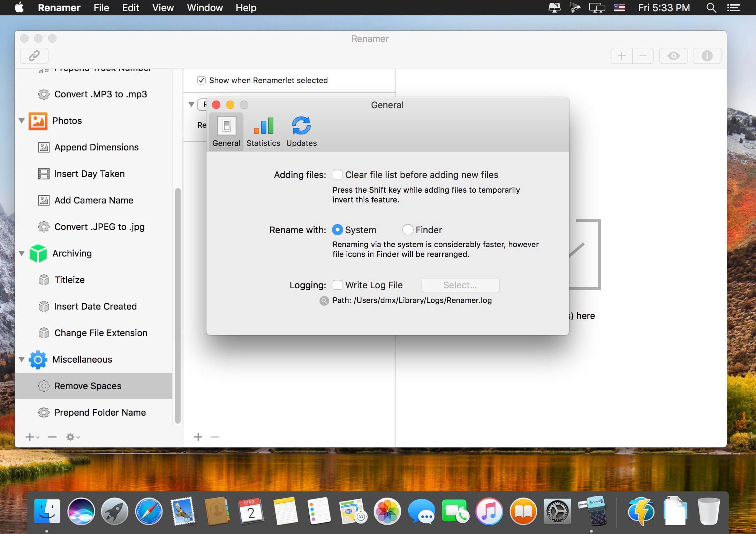This screenshot has width=756, height=534.
Task: Collapse the Miscellaneous group
Action: click(x=22, y=359)
